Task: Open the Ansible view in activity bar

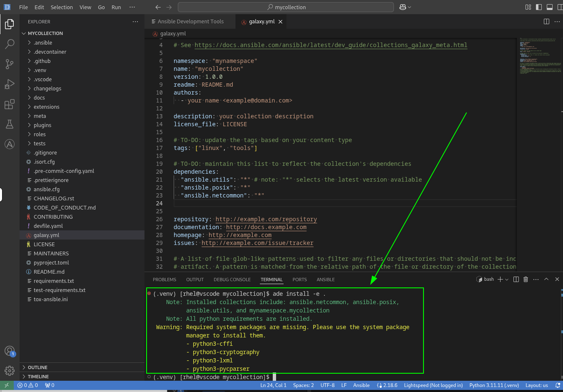Action: [x=10, y=144]
